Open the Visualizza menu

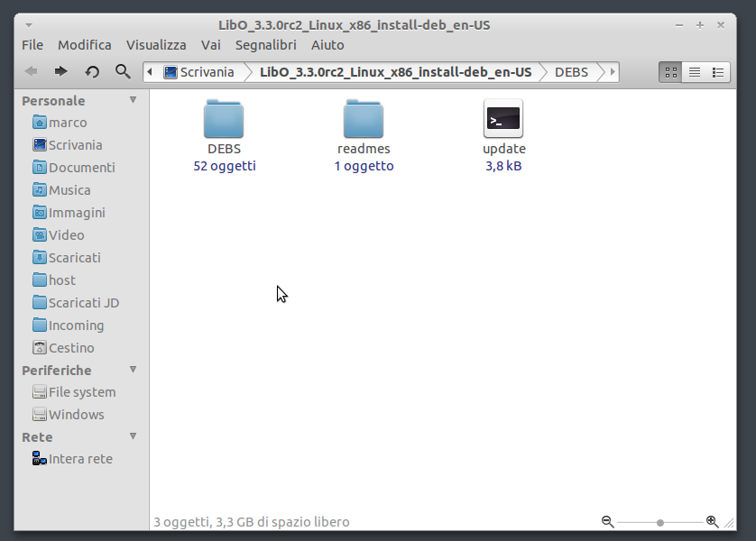tap(156, 45)
